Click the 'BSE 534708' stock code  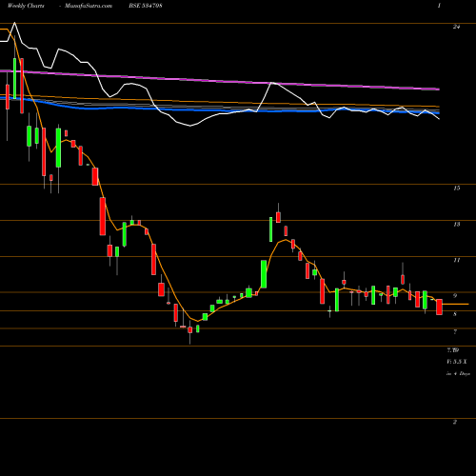(x=146, y=6)
